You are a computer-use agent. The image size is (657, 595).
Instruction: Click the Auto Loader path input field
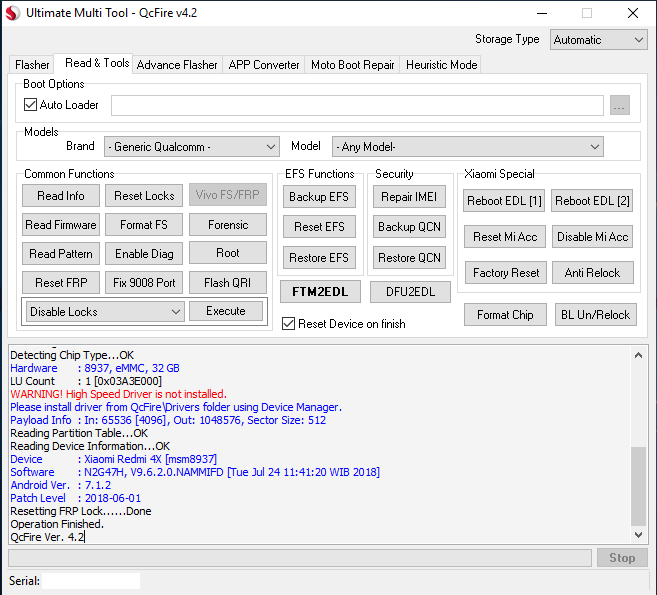pos(357,105)
